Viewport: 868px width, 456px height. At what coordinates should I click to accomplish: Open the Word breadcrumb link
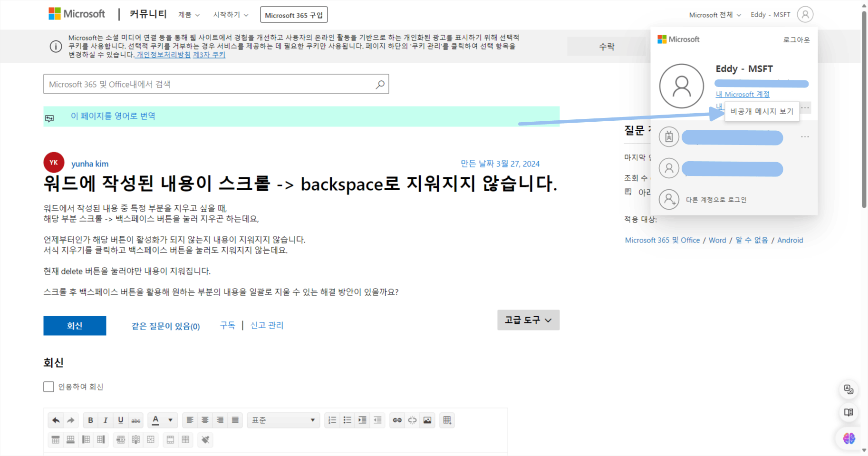[717, 240]
